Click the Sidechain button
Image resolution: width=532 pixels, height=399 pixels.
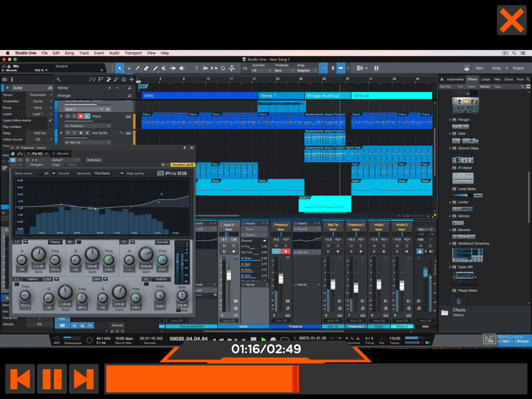click(94, 160)
